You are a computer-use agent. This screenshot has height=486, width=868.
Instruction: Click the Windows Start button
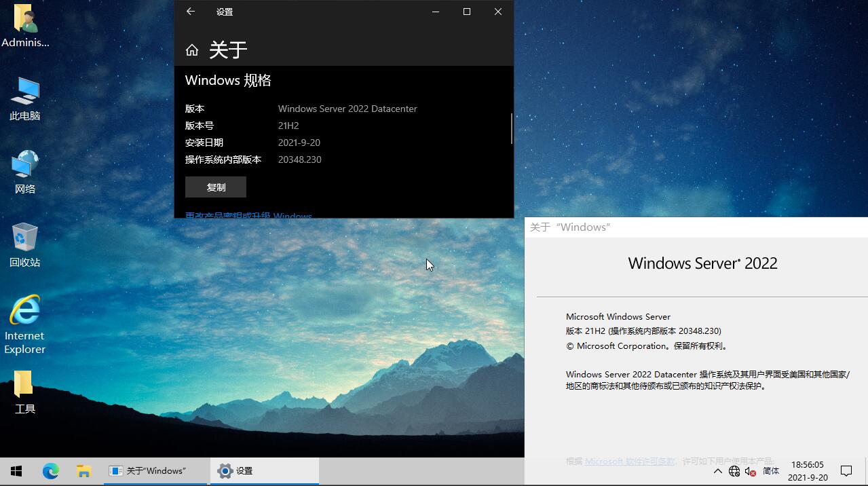tap(16, 470)
